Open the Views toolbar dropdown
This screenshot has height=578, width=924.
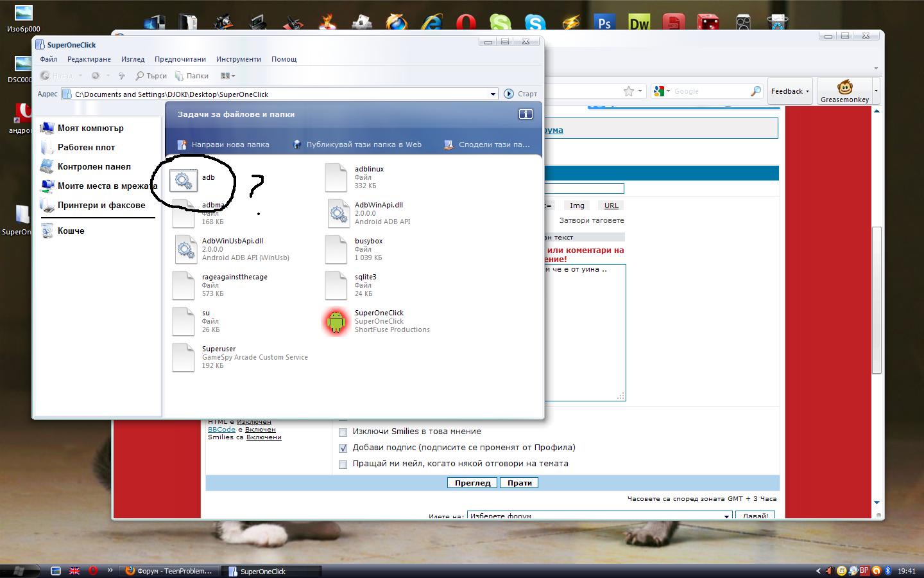pyautogui.click(x=228, y=76)
